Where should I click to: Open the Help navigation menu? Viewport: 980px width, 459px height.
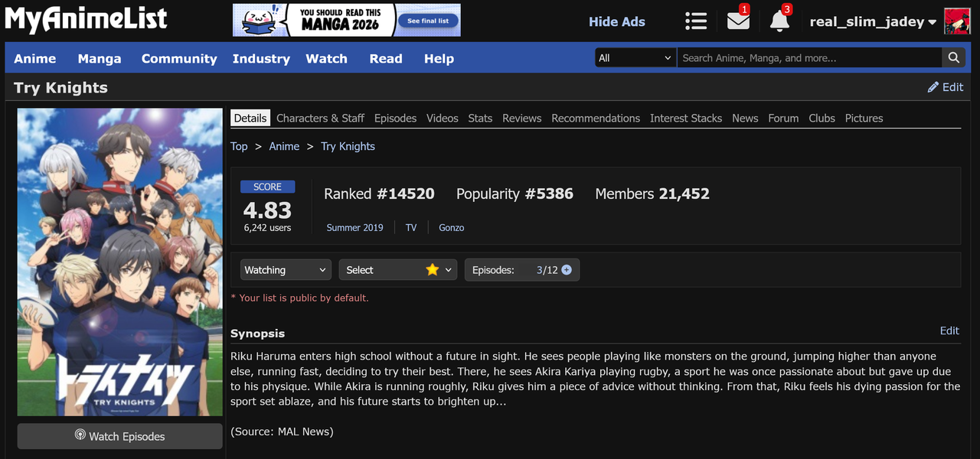pos(439,59)
